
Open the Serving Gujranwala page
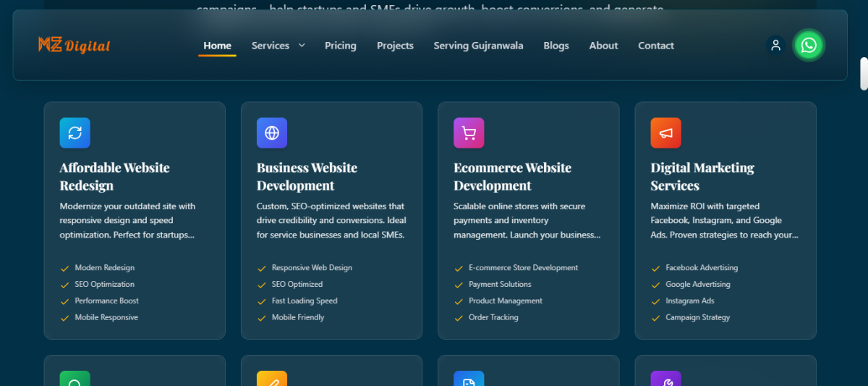478,46
